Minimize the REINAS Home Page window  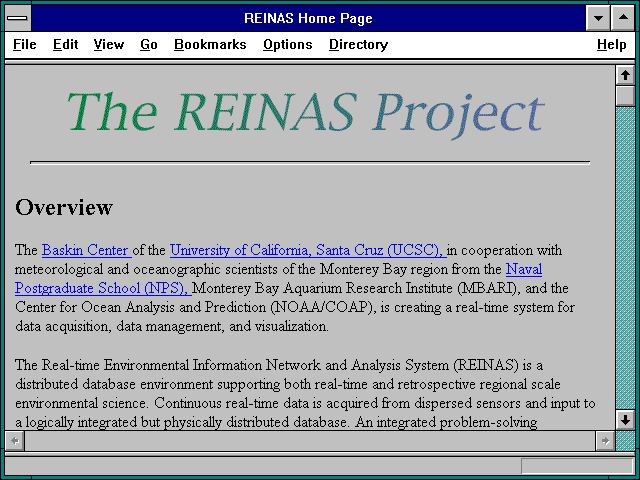598,18
